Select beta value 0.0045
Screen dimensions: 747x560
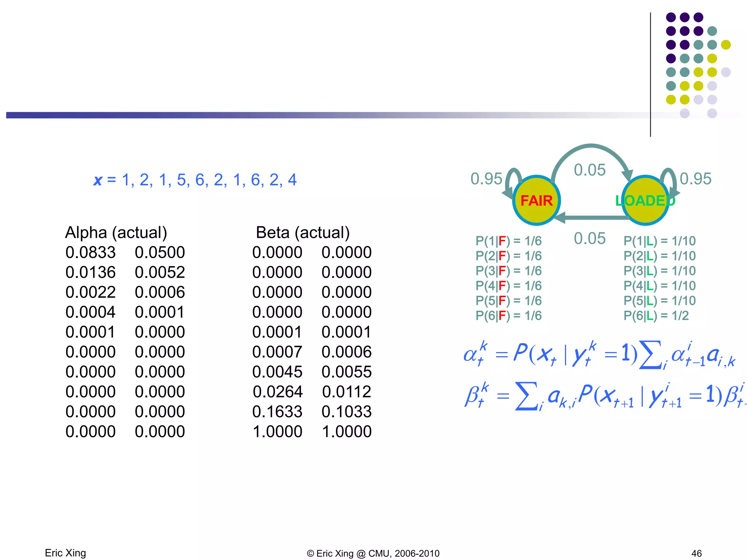(277, 372)
